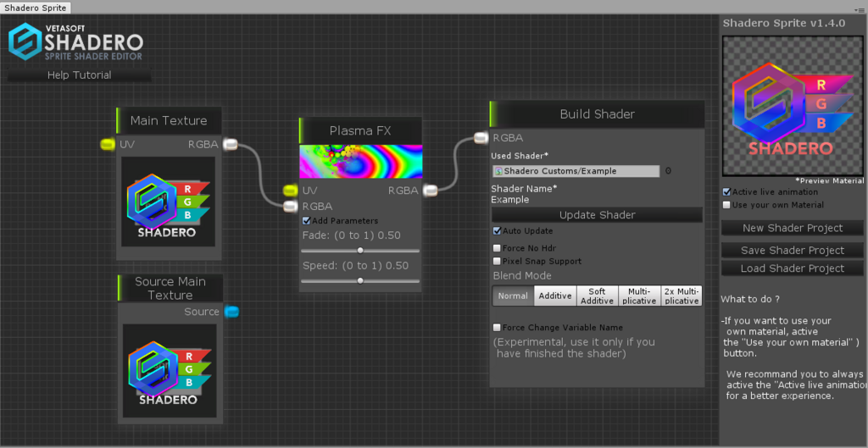The width and height of the screenshot is (868, 448).
Task: Click the Update Shader button
Action: point(598,214)
